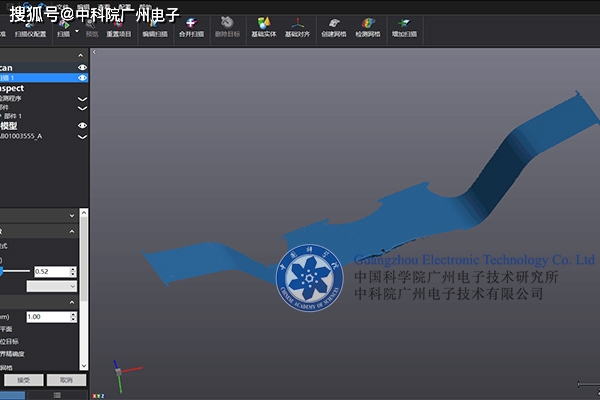
Task: Click the 接受 accept button
Action: coord(24,380)
